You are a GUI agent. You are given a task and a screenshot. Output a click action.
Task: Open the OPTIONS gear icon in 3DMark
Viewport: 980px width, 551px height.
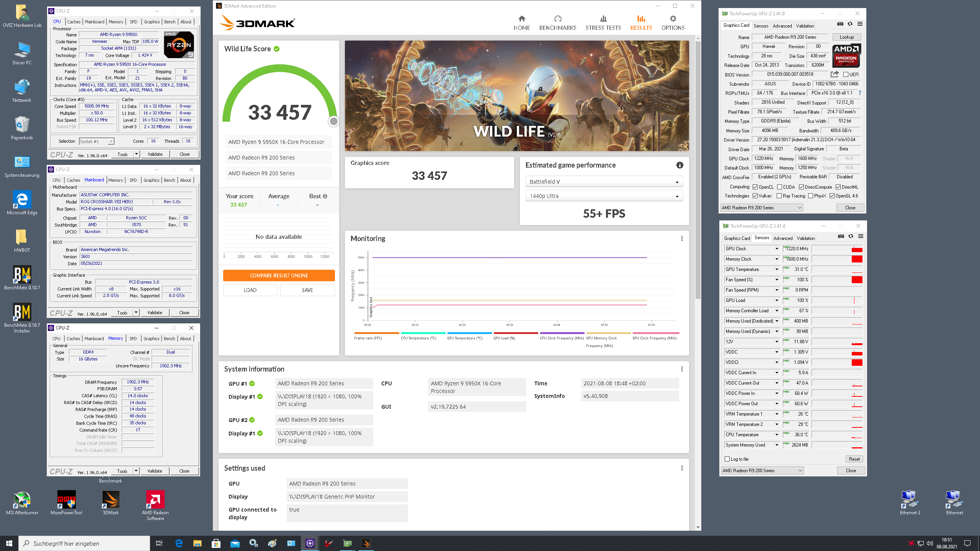673,19
